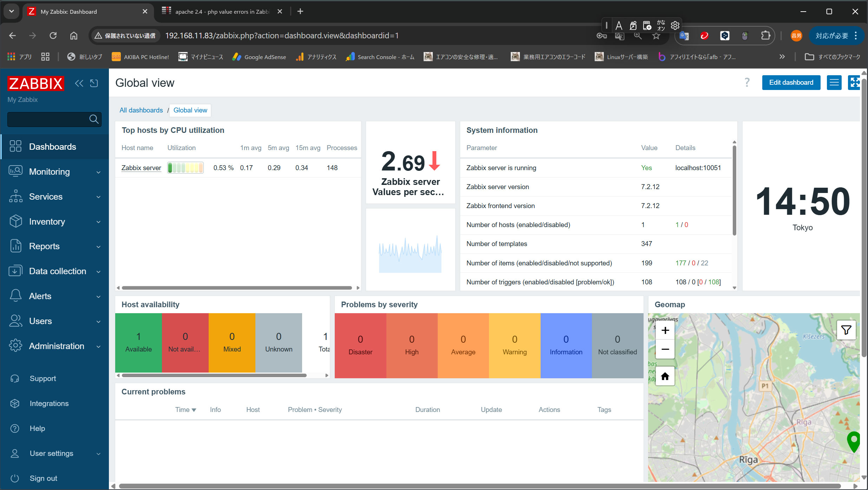Click the dashboard help question mark
This screenshot has width=868, height=490.
coord(747,83)
